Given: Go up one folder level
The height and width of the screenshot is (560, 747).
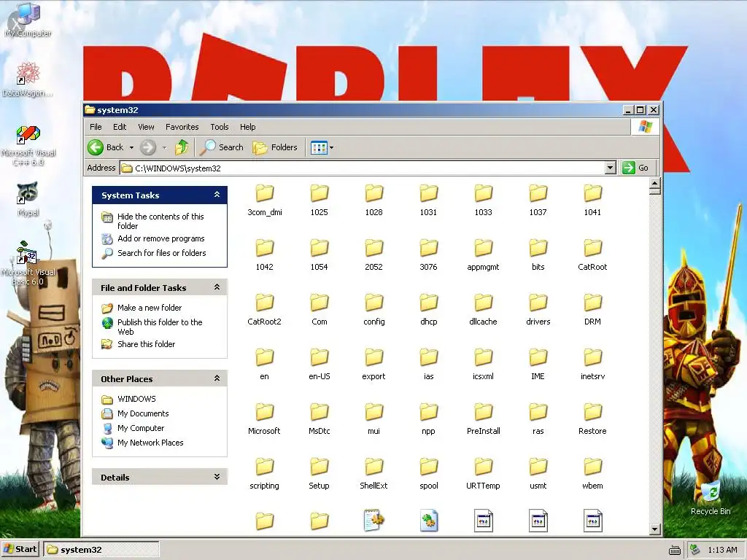Looking at the screenshot, I should click(x=182, y=147).
